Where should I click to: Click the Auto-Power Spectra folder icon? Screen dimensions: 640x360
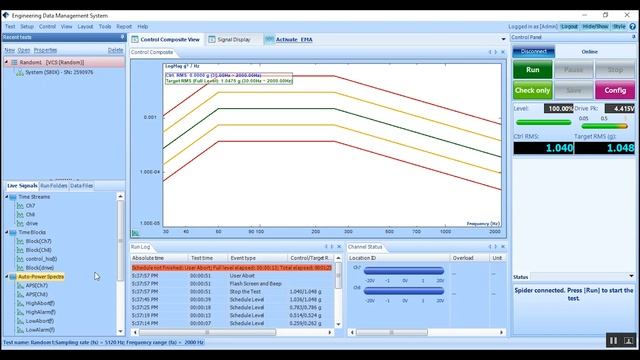[x=13, y=277]
